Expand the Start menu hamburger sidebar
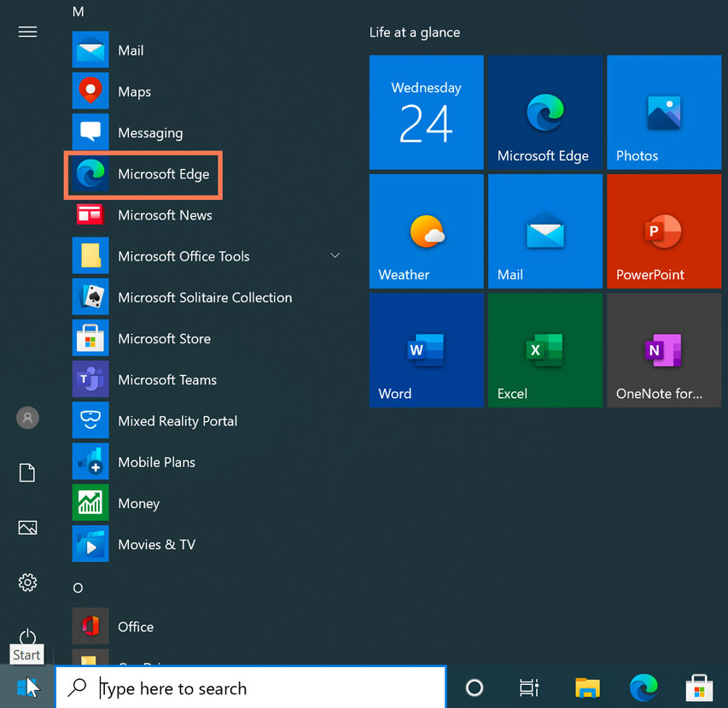Image resolution: width=728 pixels, height=708 pixels. [x=26, y=32]
